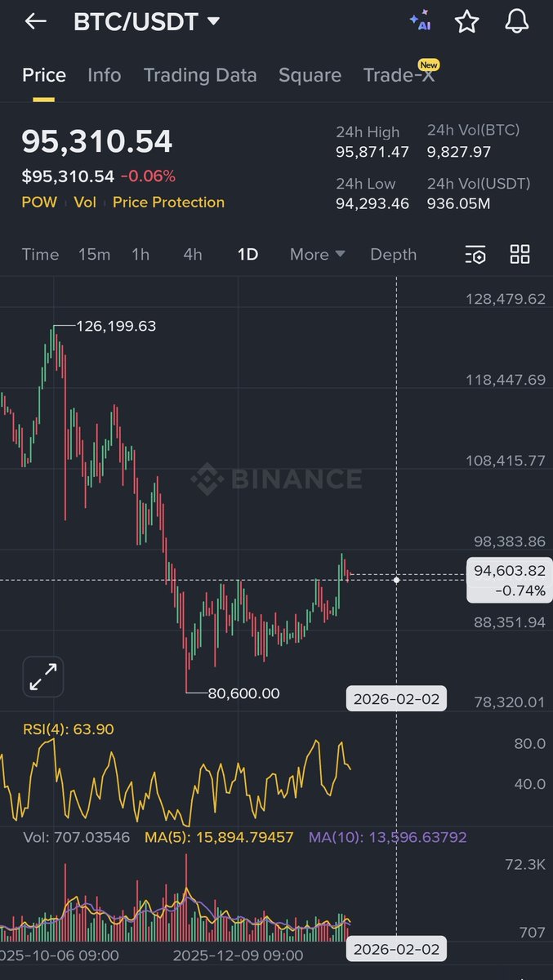
Task: Open the Square tab
Action: point(310,75)
